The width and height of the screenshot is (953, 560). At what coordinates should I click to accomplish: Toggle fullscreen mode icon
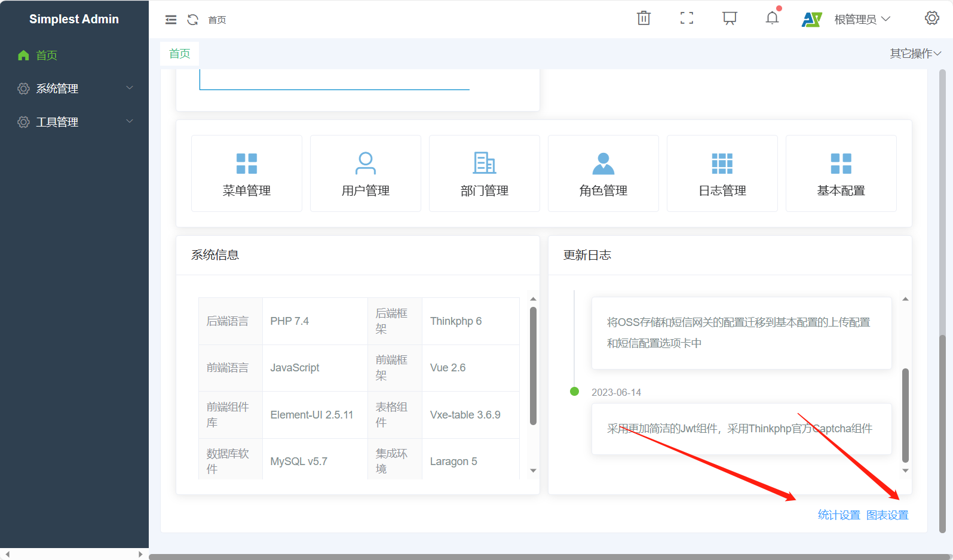point(687,19)
